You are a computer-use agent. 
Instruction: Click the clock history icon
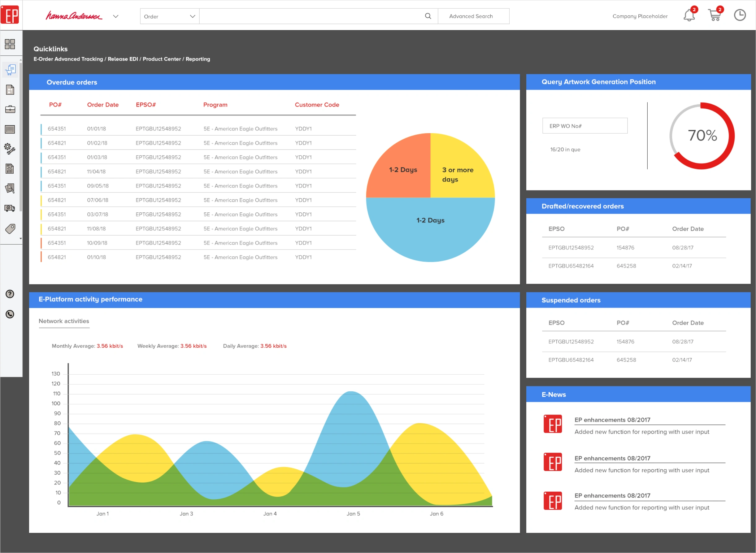pyautogui.click(x=740, y=15)
